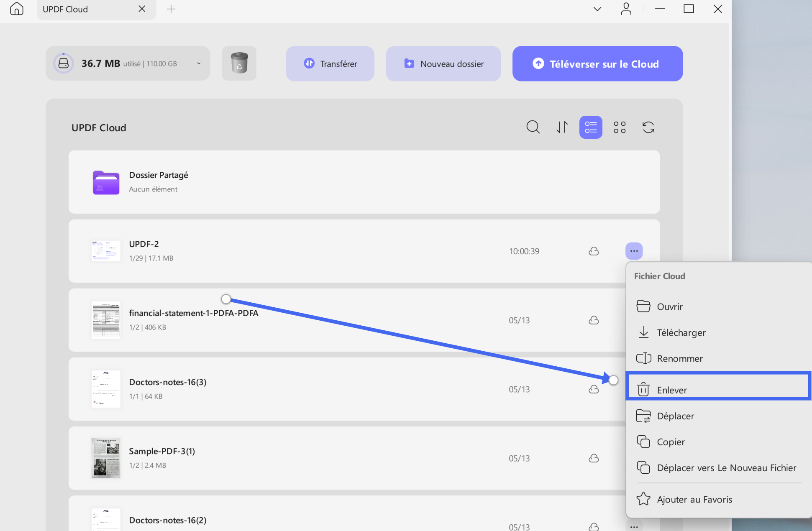Click the Transférer button

pyautogui.click(x=330, y=64)
